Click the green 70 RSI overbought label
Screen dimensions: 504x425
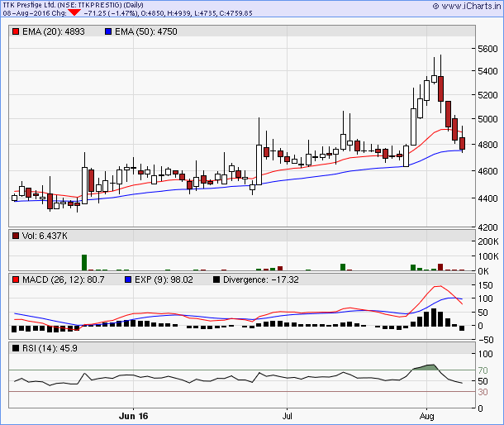(x=483, y=370)
